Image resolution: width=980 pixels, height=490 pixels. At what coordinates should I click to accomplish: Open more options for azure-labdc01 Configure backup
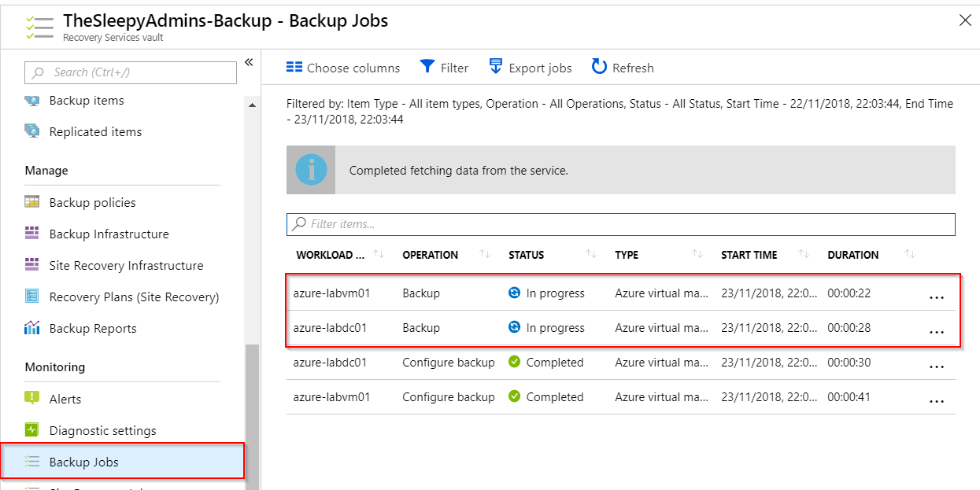click(x=936, y=367)
